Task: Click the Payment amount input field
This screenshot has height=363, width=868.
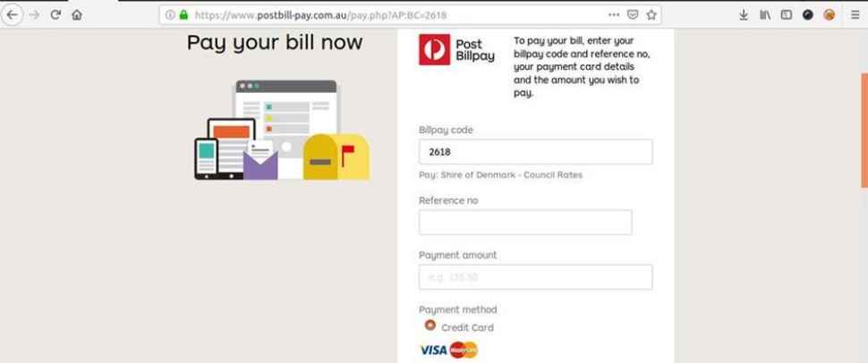Action: (535, 276)
